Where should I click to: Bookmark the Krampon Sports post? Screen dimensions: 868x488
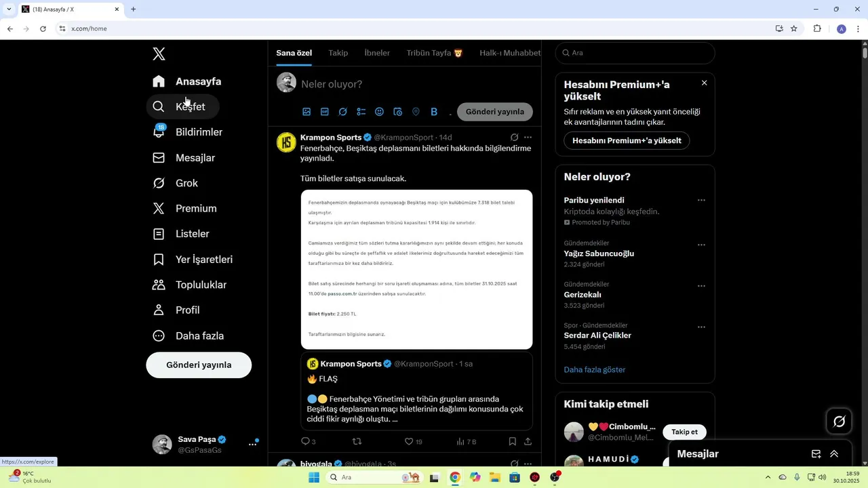tap(513, 441)
